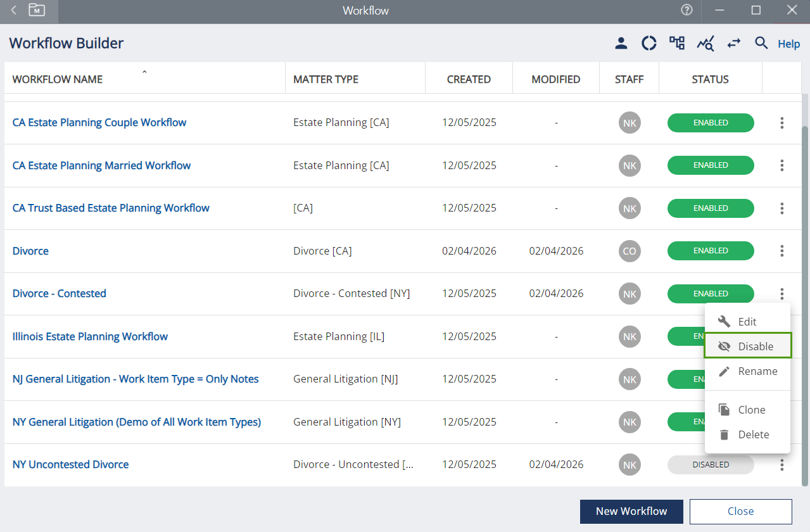Click the swap arrows icon

point(733,44)
